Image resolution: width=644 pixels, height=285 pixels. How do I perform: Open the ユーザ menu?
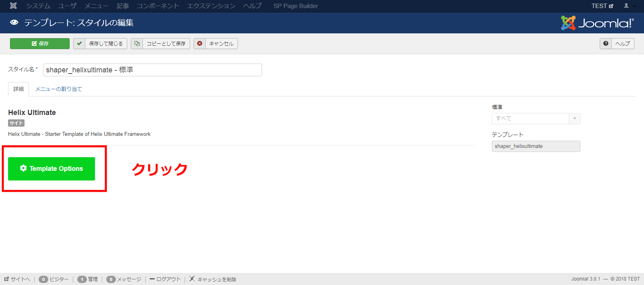(67, 6)
